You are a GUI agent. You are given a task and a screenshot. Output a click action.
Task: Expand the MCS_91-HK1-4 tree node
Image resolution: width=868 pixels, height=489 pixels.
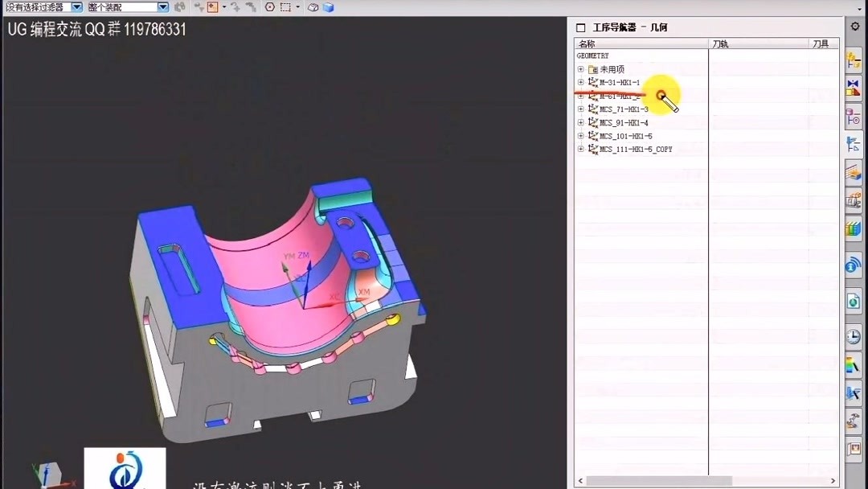pos(580,122)
